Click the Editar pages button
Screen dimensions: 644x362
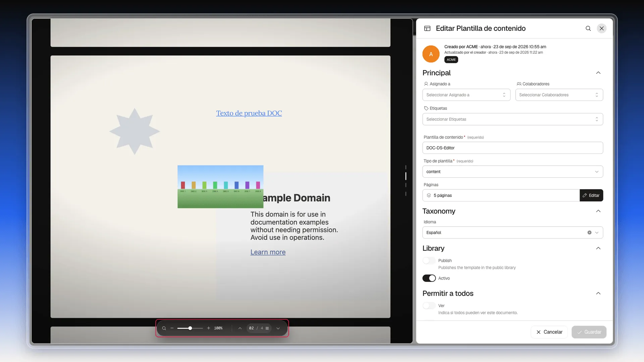point(591,195)
